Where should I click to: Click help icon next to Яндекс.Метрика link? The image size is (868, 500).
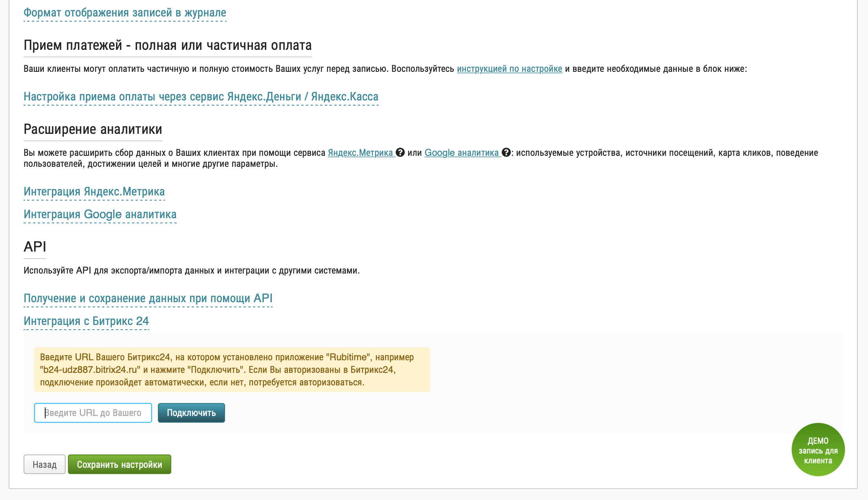(x=400, y=153)
